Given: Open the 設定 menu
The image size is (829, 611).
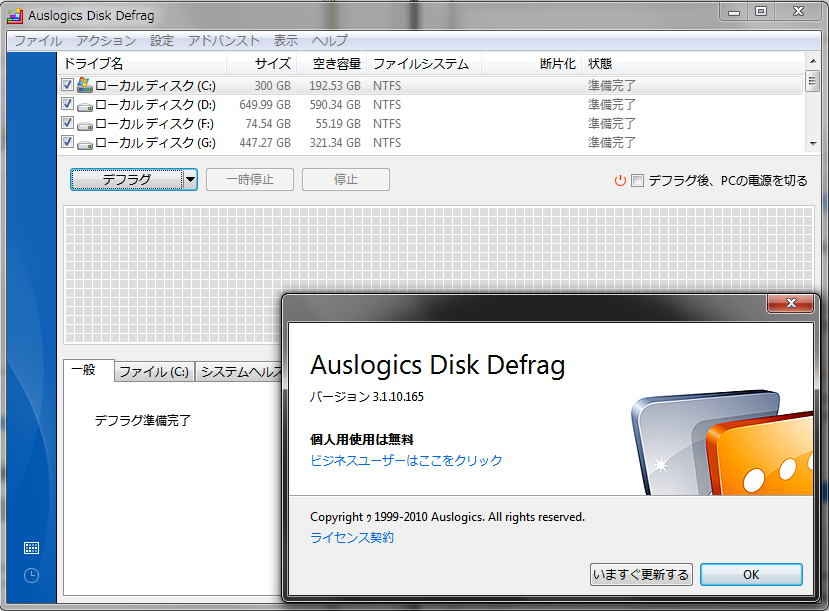Looking at the screenshot, I should tap(162, 41).
